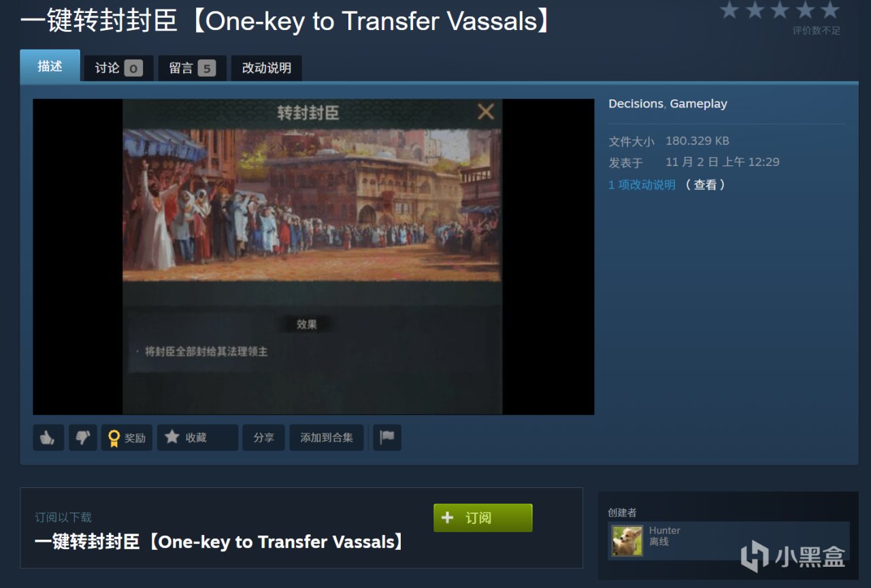Viewport: 871px width, 588px height.
Task: Click the 查看 view link
Action: click(x=705, y=184)
